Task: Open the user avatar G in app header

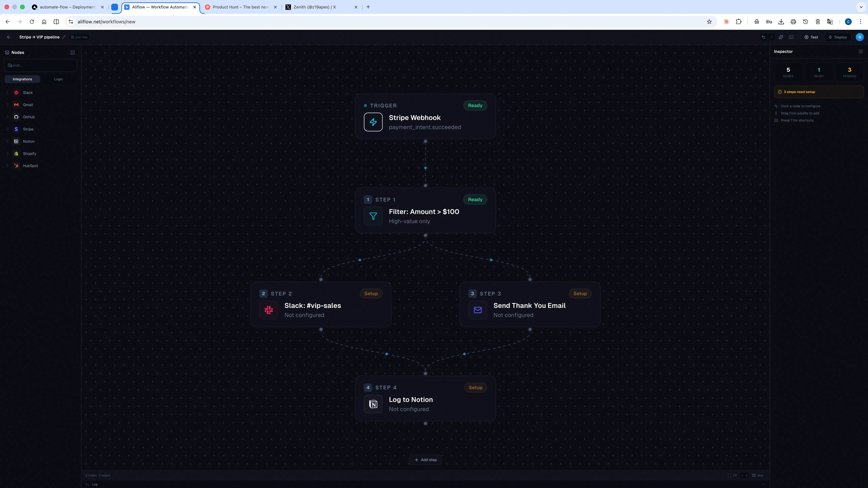Action: point(860,37)
